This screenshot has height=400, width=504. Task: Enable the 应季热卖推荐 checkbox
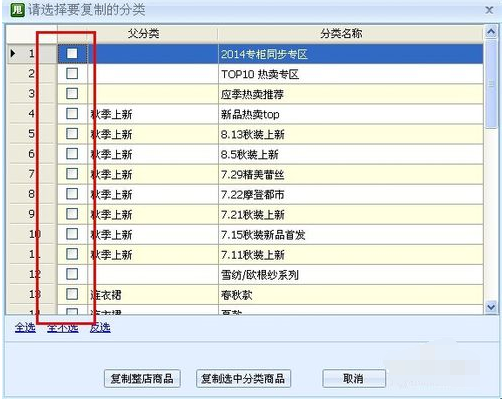click(72, 94)
